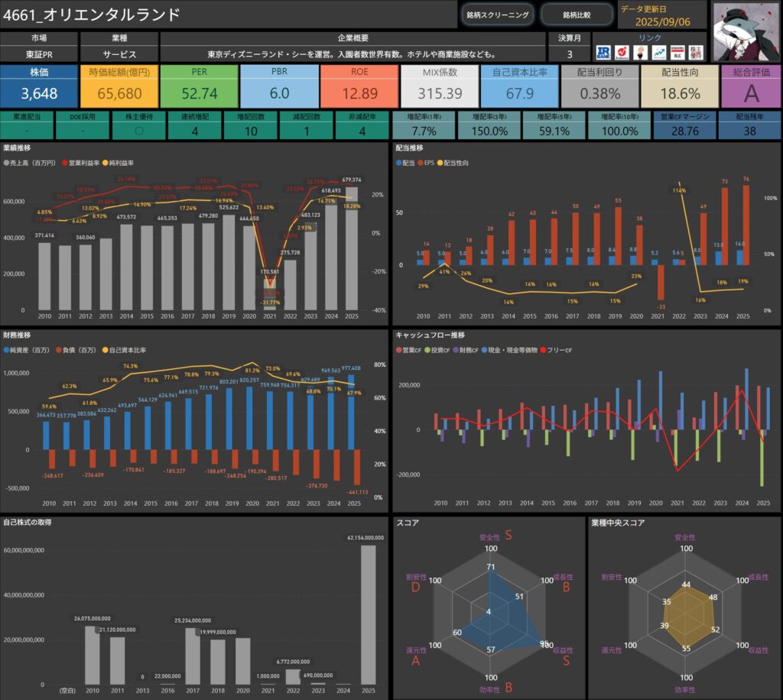
Task: Click the 増配率(10年) value 100.0%
Action: [x=619, y=131]
